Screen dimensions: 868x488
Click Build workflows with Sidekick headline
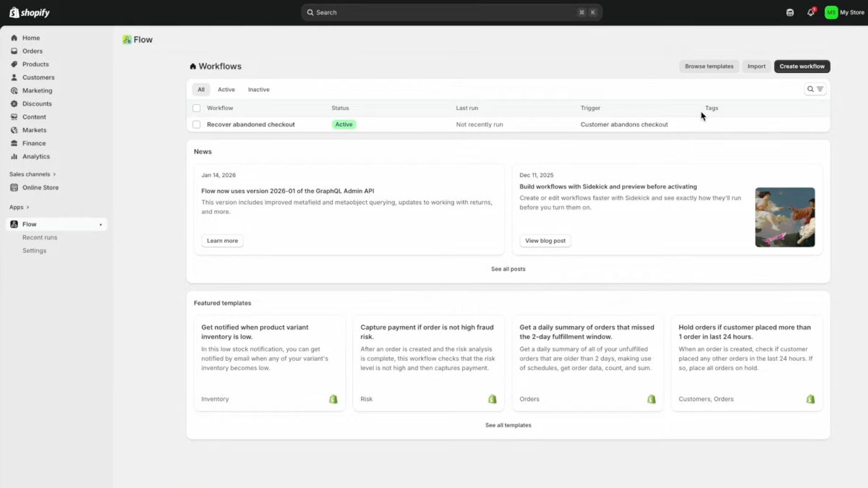(608, 187)
